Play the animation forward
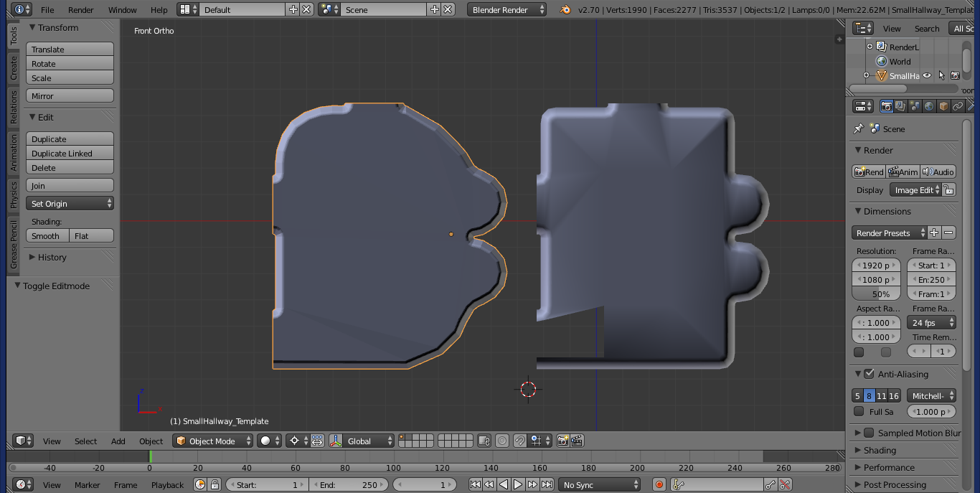Screen dimensions: 980x493 coord(518,485)
